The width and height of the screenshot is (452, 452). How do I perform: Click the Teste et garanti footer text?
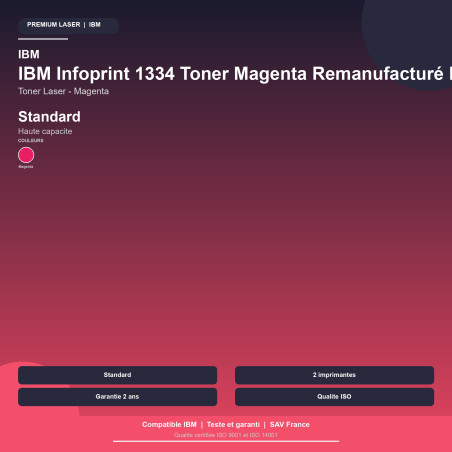pos(233,425)
